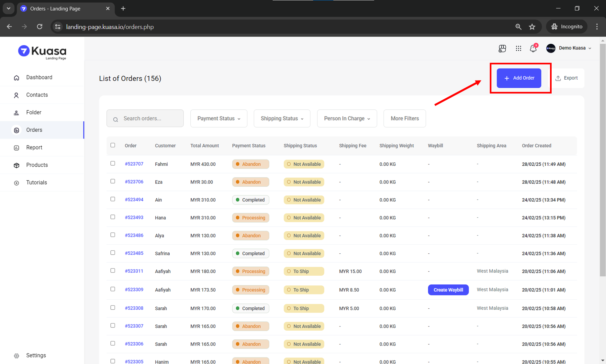This screenshot has width=606, height=364.
Task: Reload the page with refresh icon
Action: [x=39, y=27]
